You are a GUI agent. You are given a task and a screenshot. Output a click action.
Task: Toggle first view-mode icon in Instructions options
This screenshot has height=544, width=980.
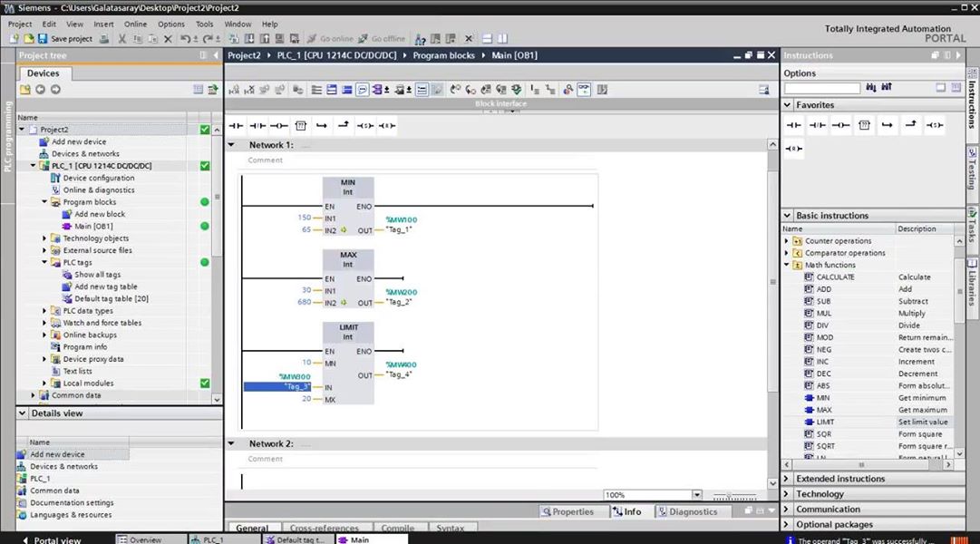tap(941, 88)
